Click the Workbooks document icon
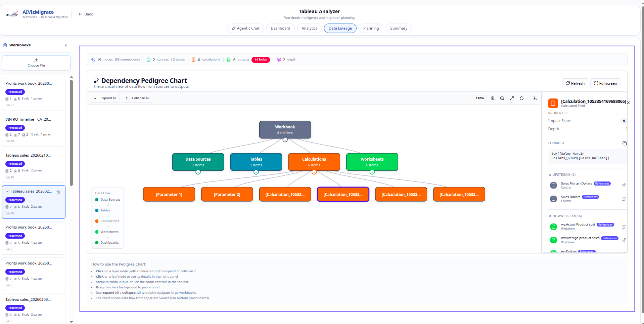644x324 pixels. click(x=5, y=45)
